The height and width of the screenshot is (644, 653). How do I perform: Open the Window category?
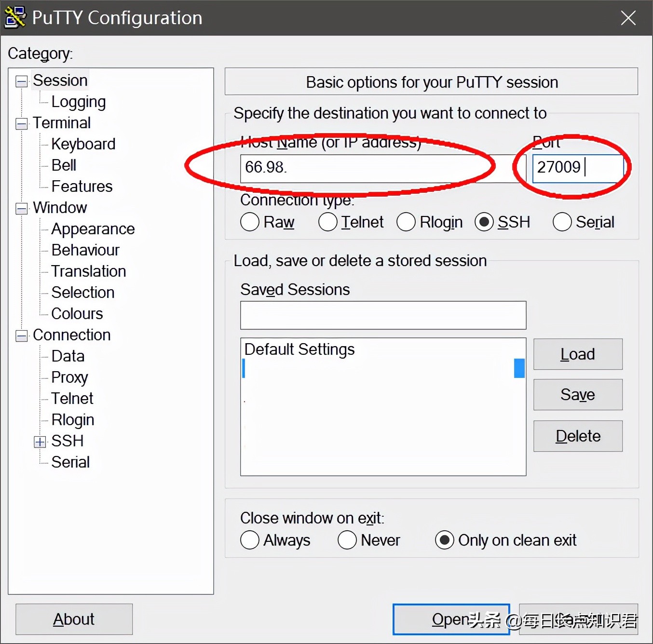pos(60,208)
